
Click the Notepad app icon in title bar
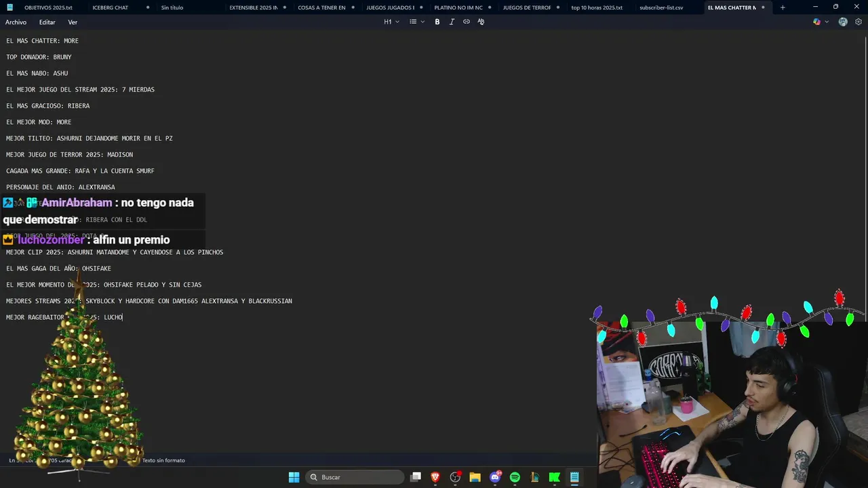coord(9,7)
